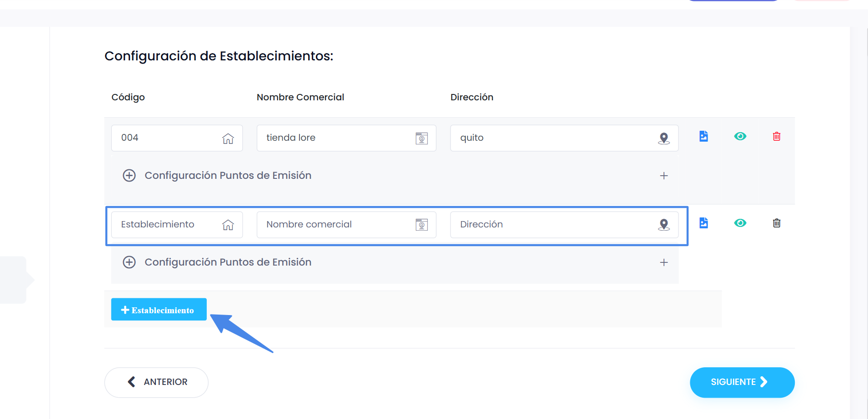Image resolution: width=868 pixels, height=419 pixels.
Task: Open the document icon for the new establishment row
Action: click(x=703, y=222)
